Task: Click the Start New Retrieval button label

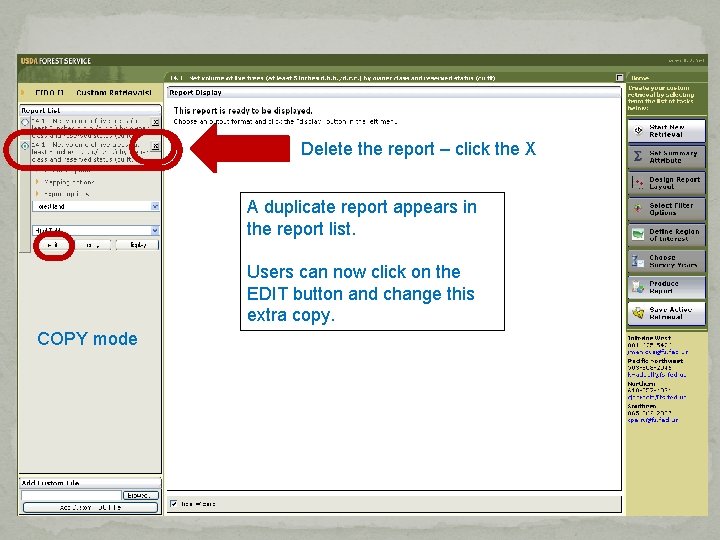Action: [x=666, y=131]
